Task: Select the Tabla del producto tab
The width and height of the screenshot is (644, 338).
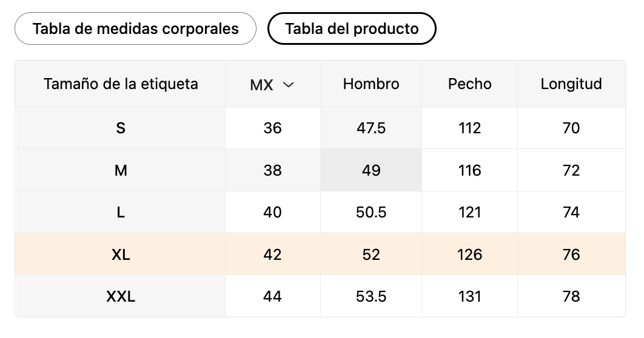Action: (352, 28)
